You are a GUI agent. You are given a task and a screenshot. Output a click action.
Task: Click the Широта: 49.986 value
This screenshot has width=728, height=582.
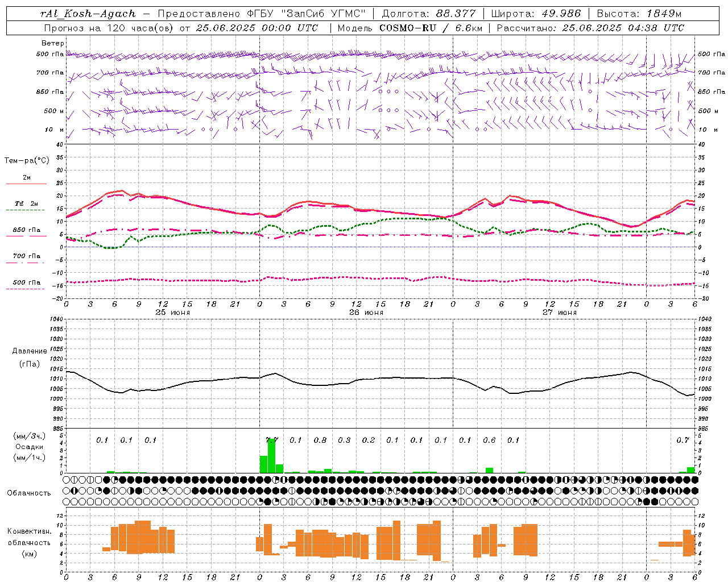click(536, 14)
